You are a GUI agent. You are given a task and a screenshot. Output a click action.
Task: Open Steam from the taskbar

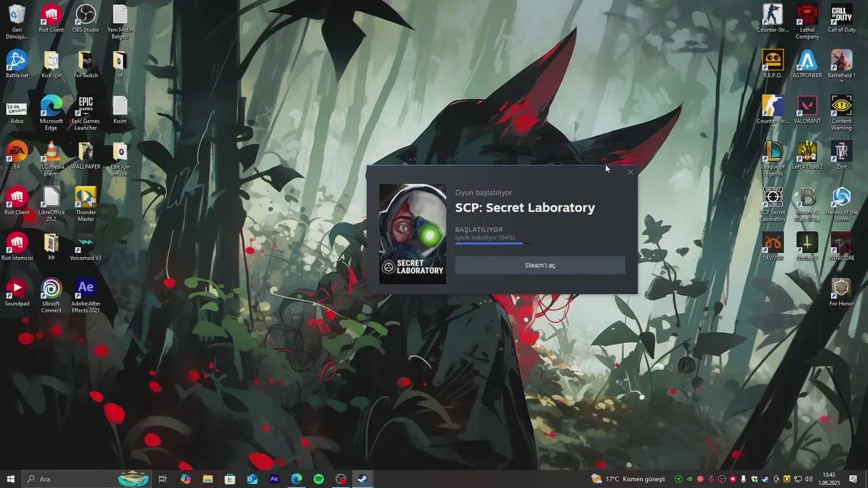click(x=363, y=479)
